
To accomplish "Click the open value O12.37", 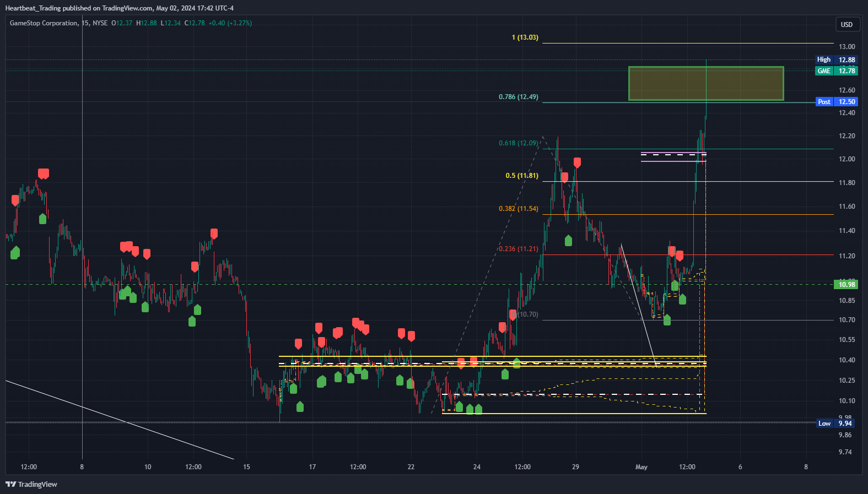I will click(122, 23).
